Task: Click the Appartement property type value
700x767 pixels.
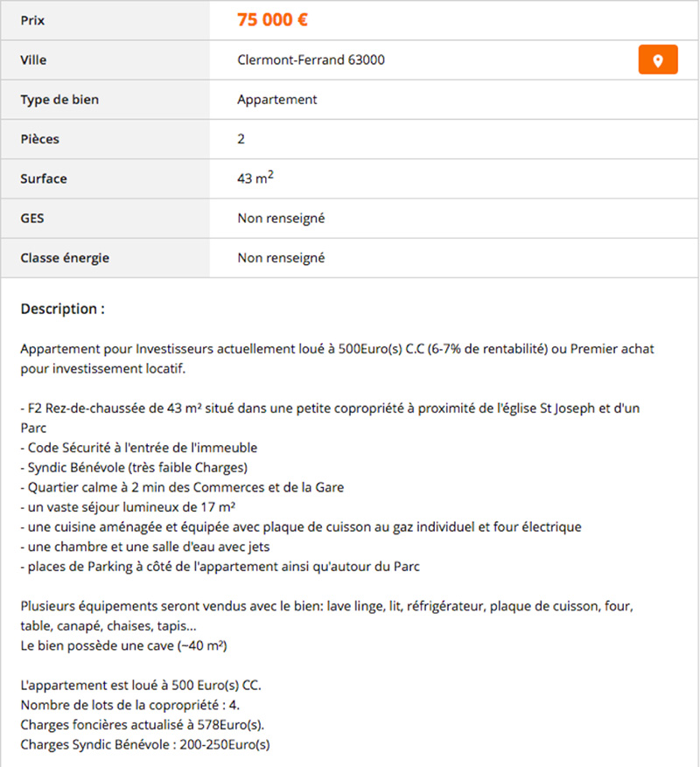Action: tap(277, 100)
